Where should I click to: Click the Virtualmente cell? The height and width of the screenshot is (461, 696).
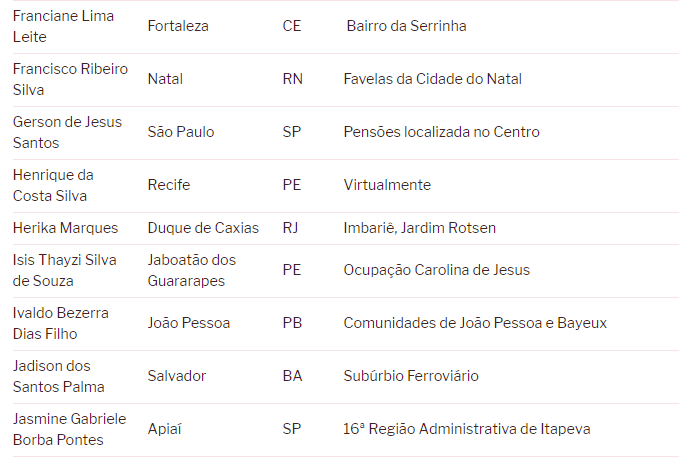coord(387,185)
